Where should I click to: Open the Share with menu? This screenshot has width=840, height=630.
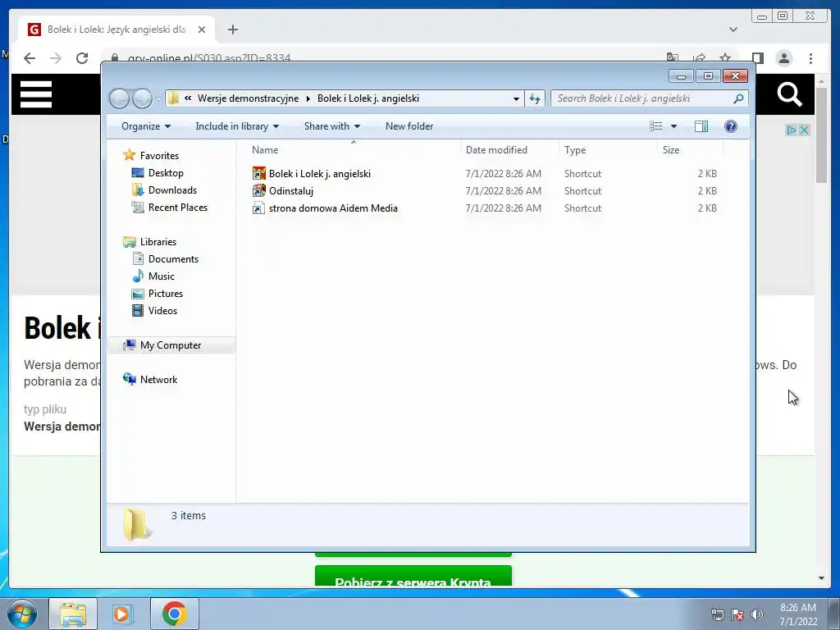[331, 126]
